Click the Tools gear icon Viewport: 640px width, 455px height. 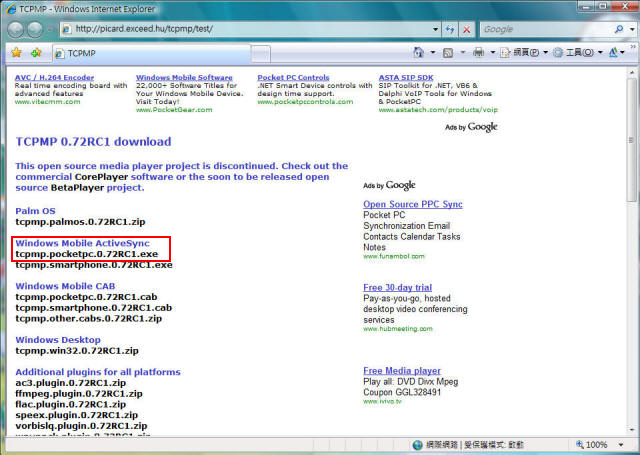pos(558,53)
